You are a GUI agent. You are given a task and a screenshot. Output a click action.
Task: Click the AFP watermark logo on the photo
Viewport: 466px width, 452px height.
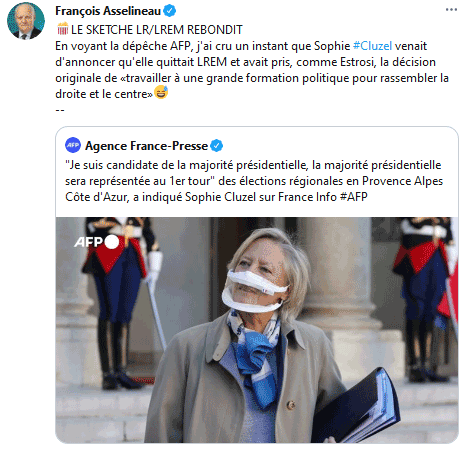88,242
